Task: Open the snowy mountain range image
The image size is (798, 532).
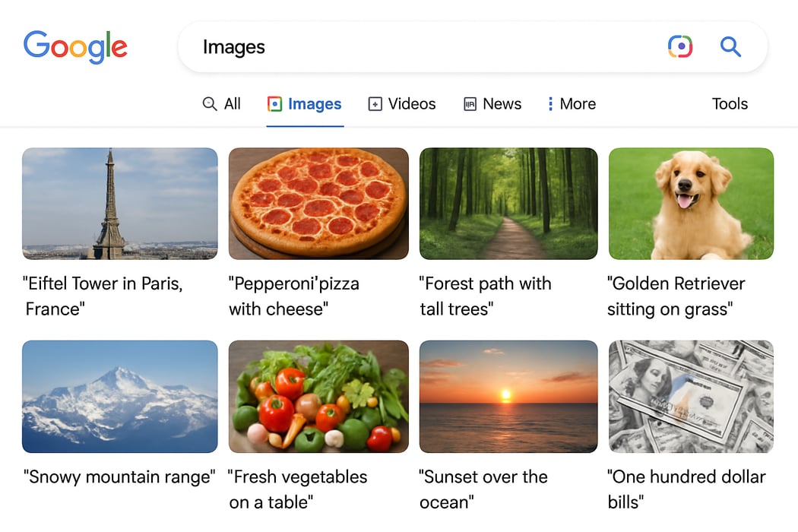Action: (119, 396)
